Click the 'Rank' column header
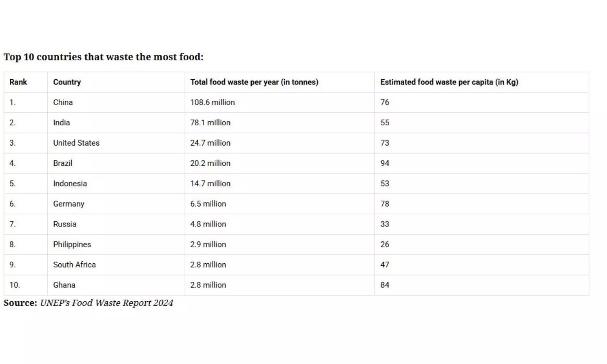Screen dimensions: 607x364 point(18,82)
